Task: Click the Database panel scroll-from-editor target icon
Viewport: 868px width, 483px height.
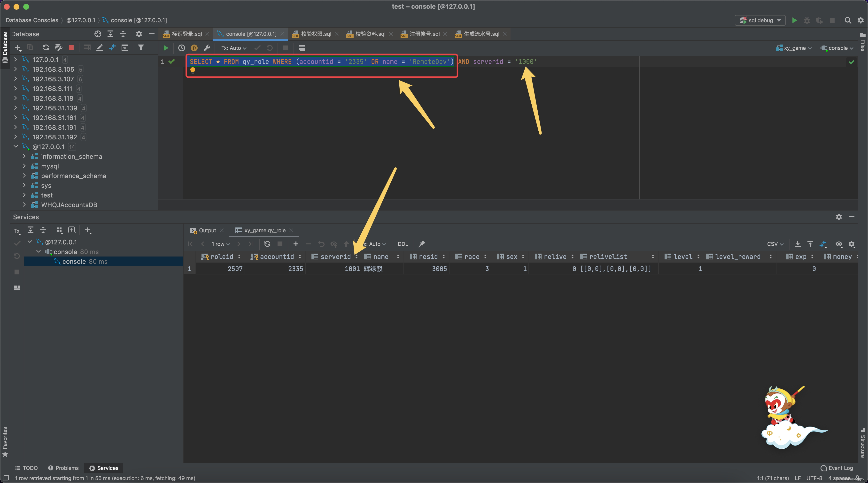Action: (x=98, y=34)
